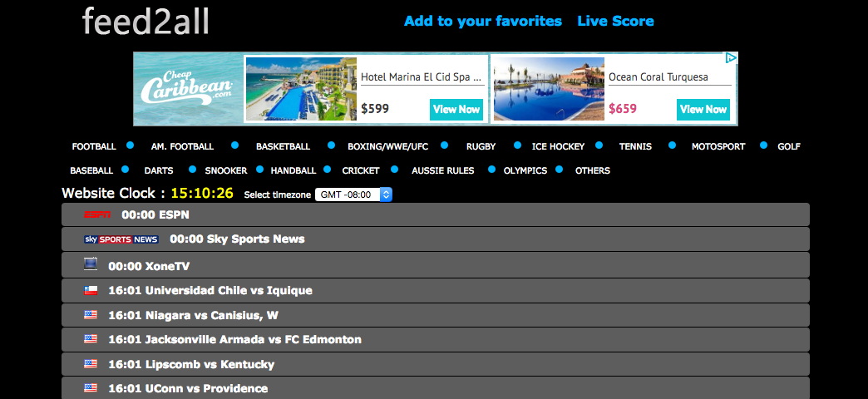
Task: Click the US flag beside Lipscomb vs Kentucky
Action: 91,363
